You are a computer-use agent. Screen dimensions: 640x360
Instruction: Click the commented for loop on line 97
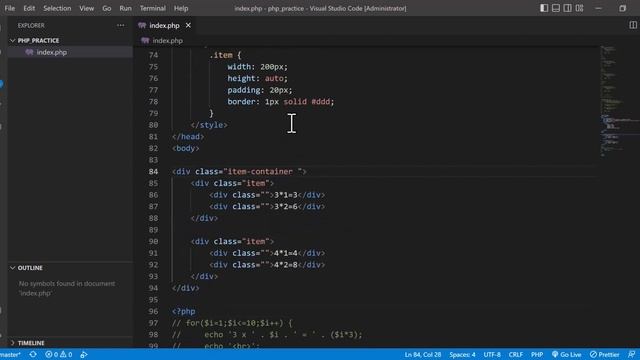[232, 323]
